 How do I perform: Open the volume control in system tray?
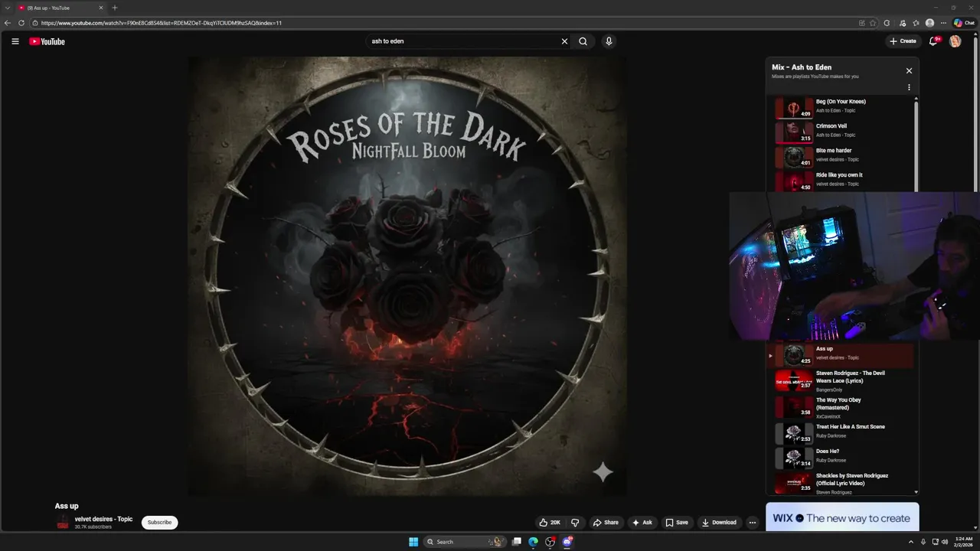coord(944,542)
